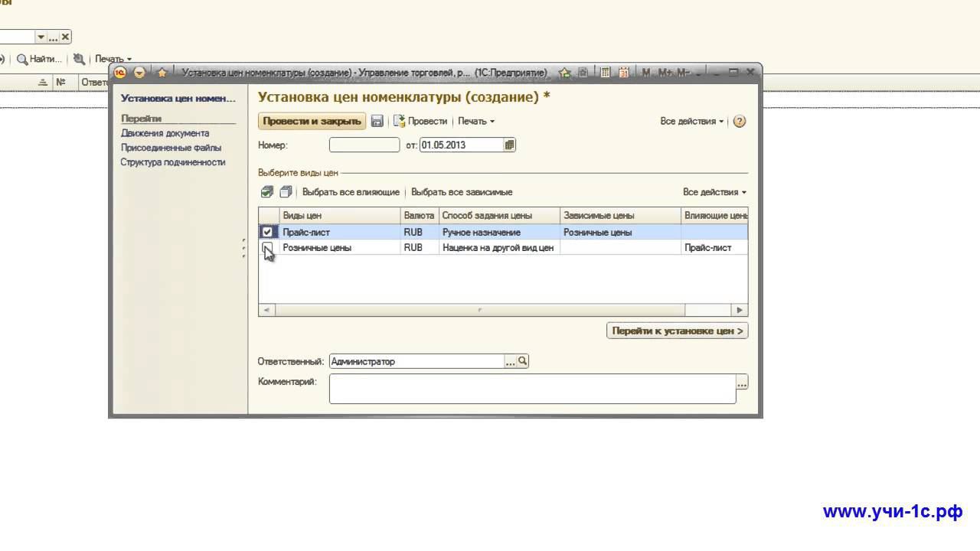Viewport: 980px width, 551px height.
Task: Click Найти... in the background window
Action: pos(40,59)
